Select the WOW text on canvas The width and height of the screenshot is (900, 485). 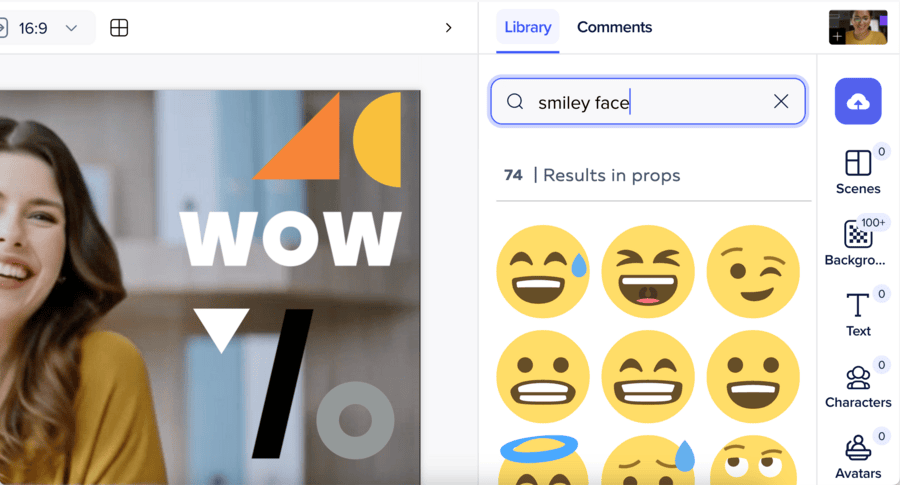click(290, 239)
